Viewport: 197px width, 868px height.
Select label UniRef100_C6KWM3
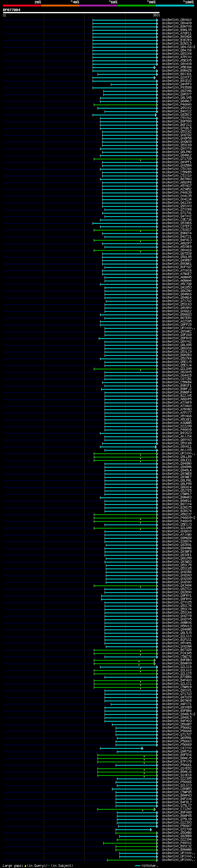pos(177,789)
